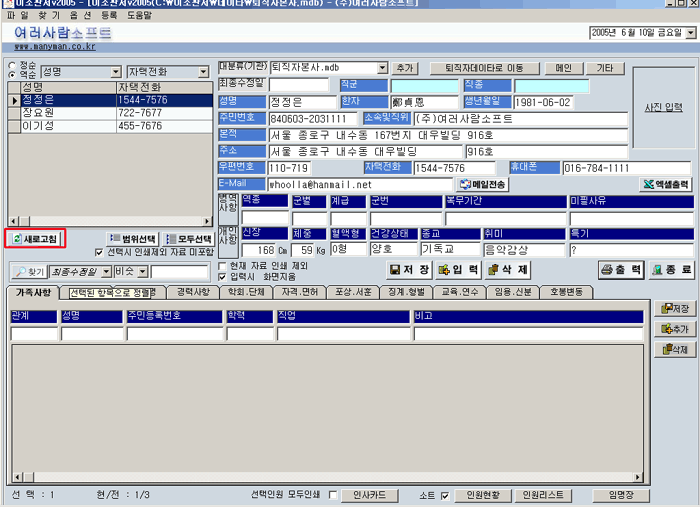The width and height of the screenshot is (700, 507).
Task: Click the 삭제 delete button in main toolbar
Action: (x=511, y=270)
